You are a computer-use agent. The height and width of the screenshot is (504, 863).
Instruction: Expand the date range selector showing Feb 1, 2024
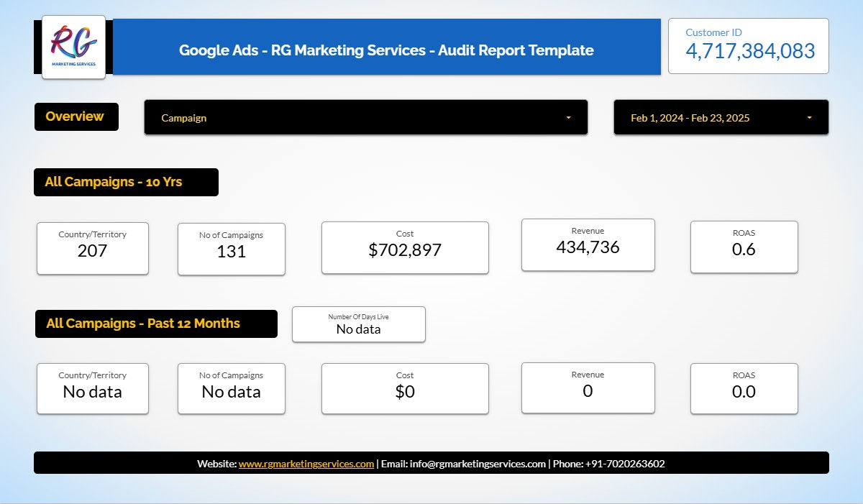(719, 117)
